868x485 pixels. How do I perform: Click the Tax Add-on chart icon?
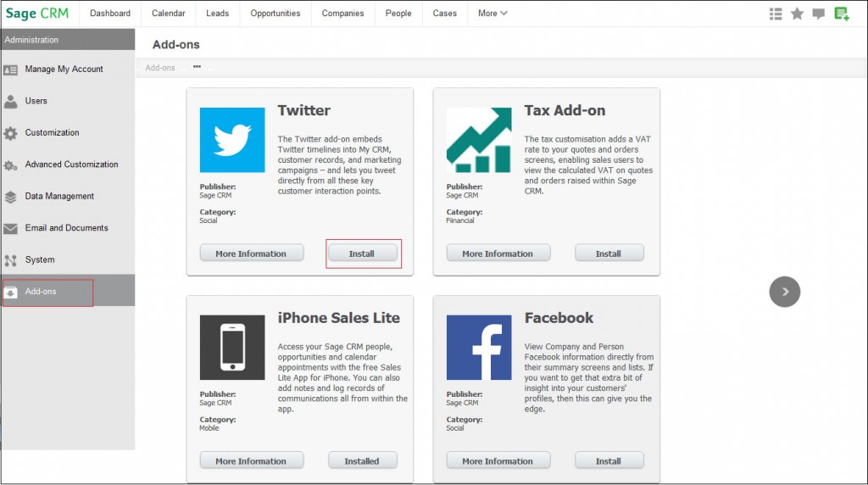coord(479,140)
